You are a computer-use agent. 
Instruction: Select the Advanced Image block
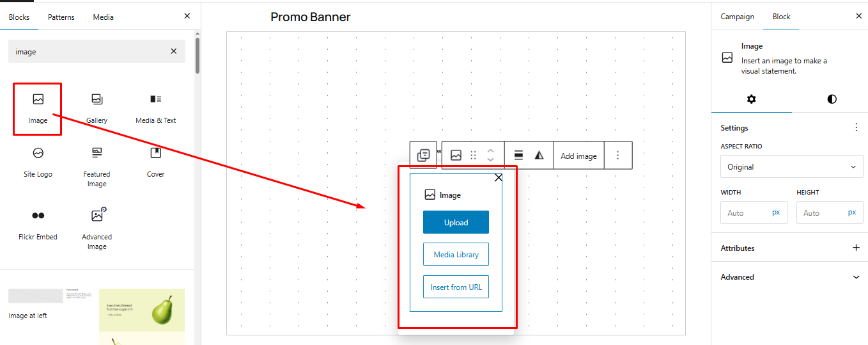[x=97, y=229]
